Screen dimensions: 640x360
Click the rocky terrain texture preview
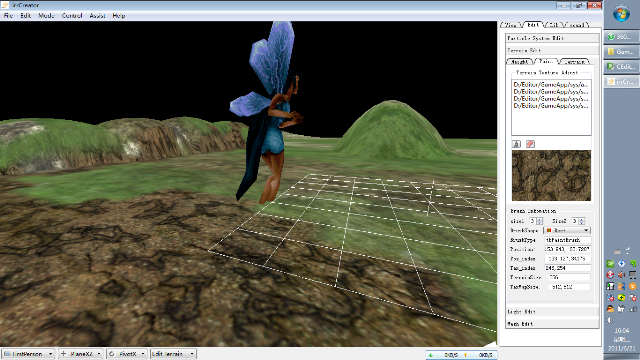[x=551, y=176]
